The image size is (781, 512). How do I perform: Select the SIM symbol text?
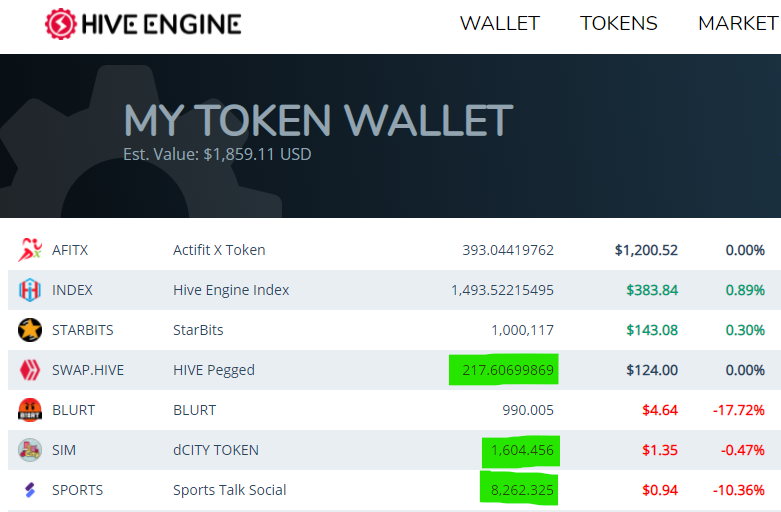pos(64,450)
